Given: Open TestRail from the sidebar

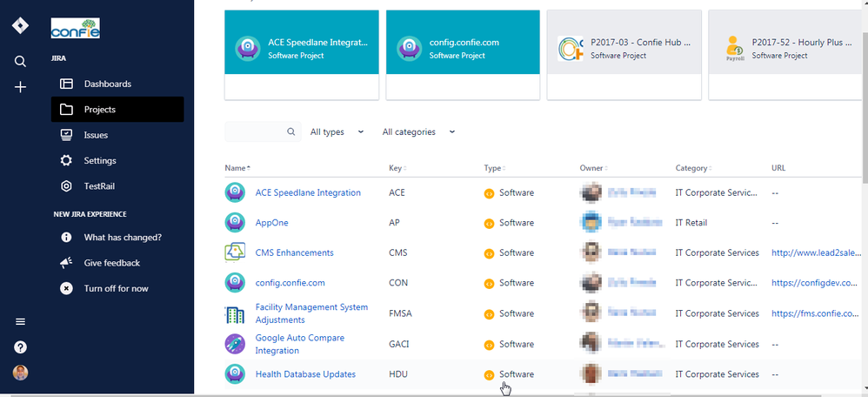Looking at the screenshot, I should pyautogui.click(x=117, y=185).
